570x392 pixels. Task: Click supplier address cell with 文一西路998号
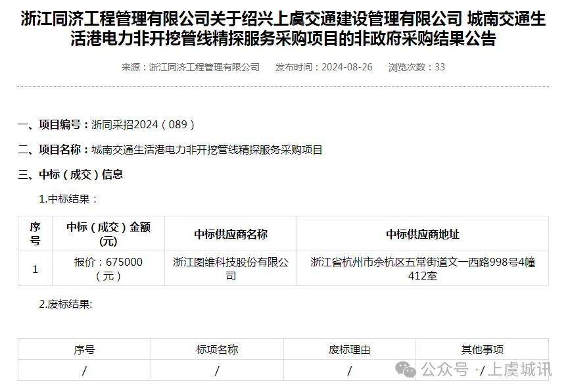[x=423, y=269]
